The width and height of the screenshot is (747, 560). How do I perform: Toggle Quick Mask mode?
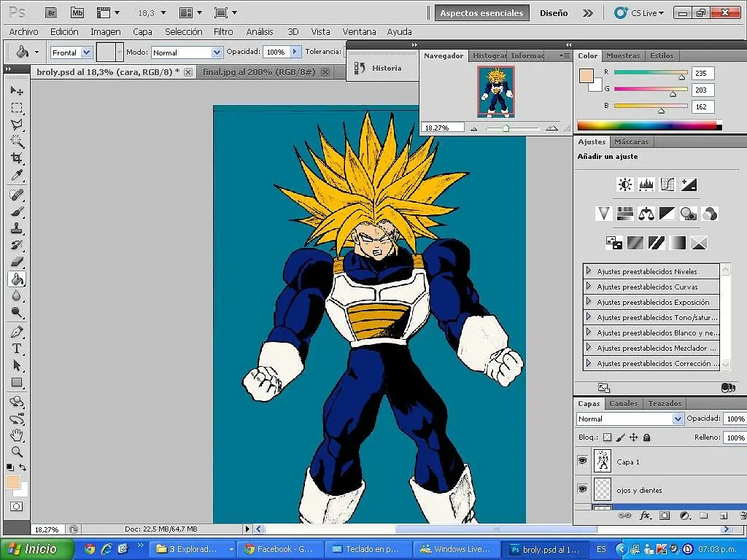pyautogui.click(x=17, y=506)
